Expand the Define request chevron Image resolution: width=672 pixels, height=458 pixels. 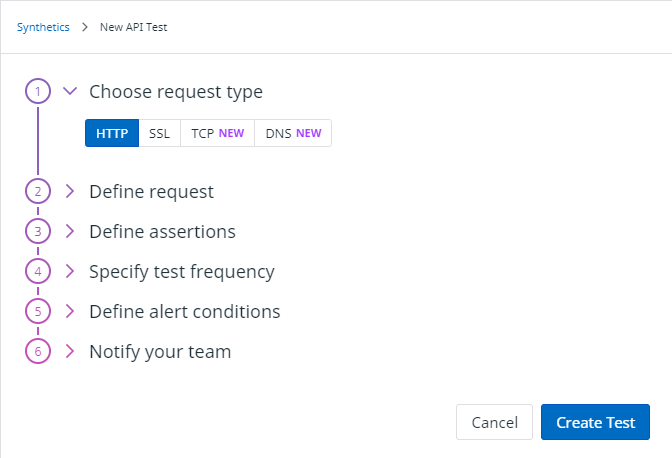click(70, 191)
